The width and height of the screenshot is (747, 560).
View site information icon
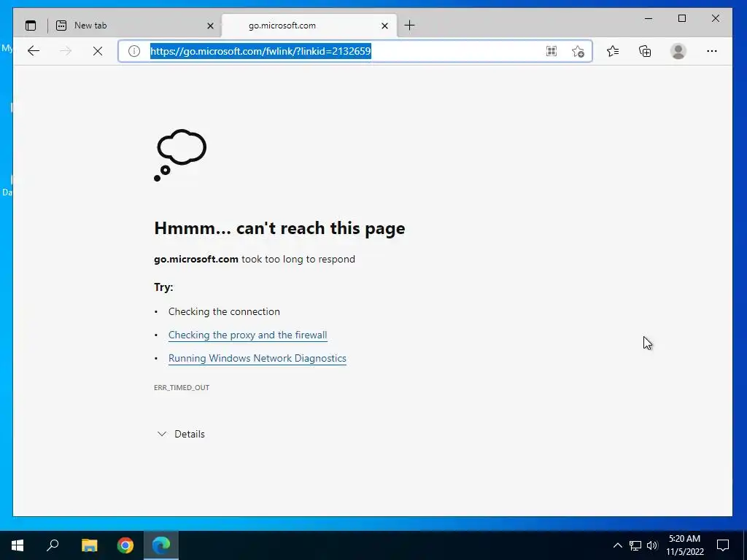(134, 51)
